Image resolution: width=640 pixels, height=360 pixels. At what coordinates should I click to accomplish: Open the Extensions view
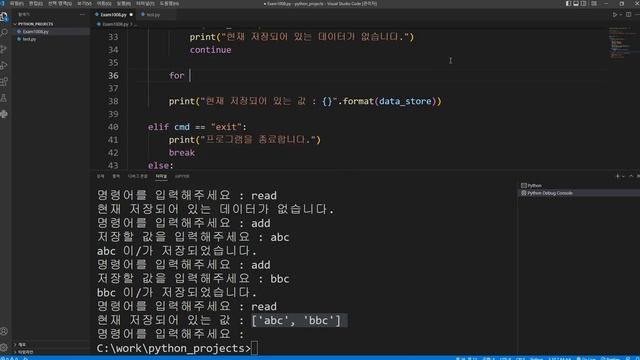point(4,82)
